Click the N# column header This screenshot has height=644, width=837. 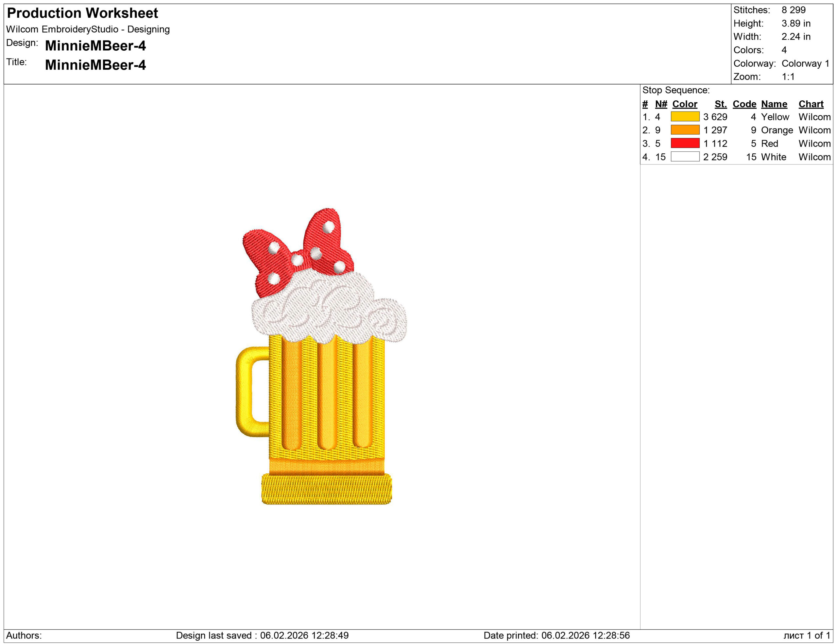(x=661, y=104)
